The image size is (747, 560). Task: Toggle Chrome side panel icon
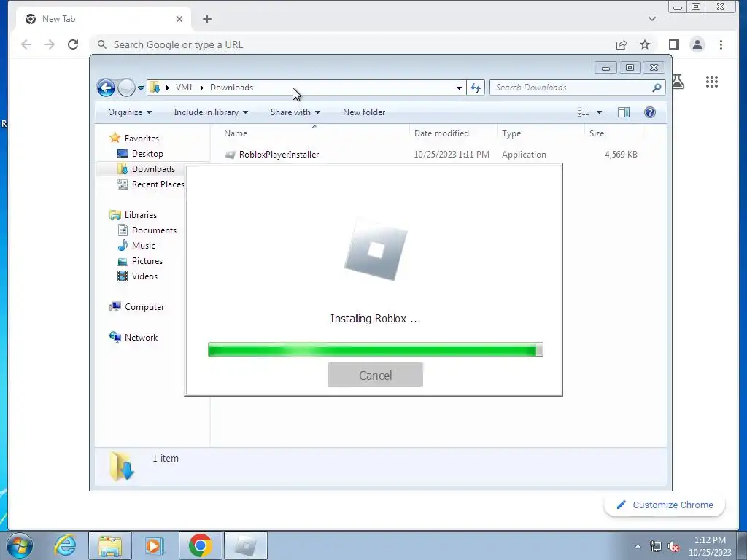click(x=673, y=44)
